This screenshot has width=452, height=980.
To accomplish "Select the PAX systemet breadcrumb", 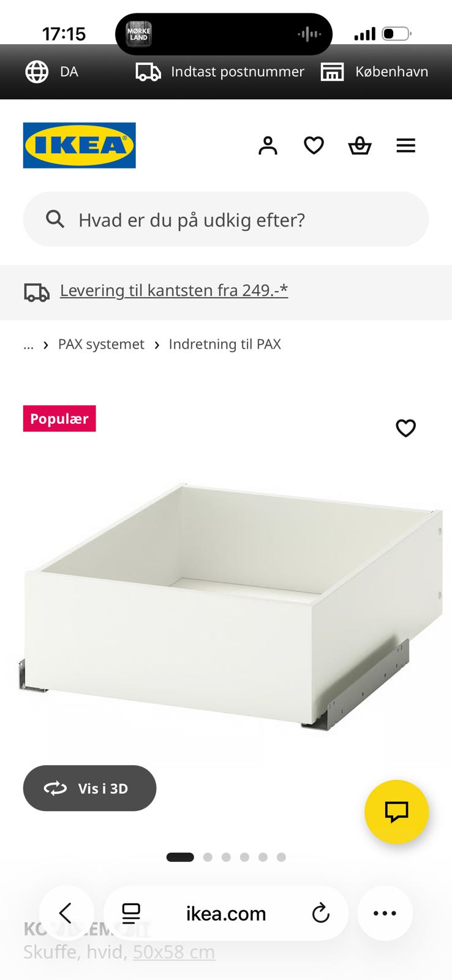I will click(x=101, y=344).
